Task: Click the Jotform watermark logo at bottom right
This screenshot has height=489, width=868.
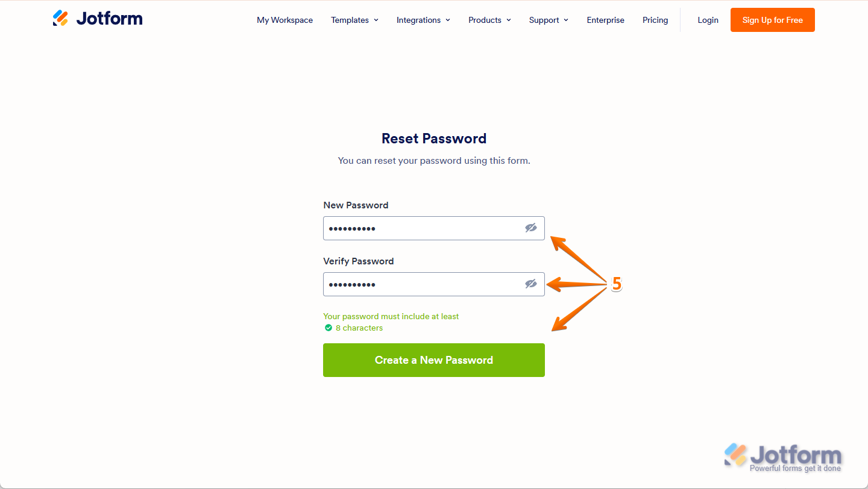Action: coord(783,458)
